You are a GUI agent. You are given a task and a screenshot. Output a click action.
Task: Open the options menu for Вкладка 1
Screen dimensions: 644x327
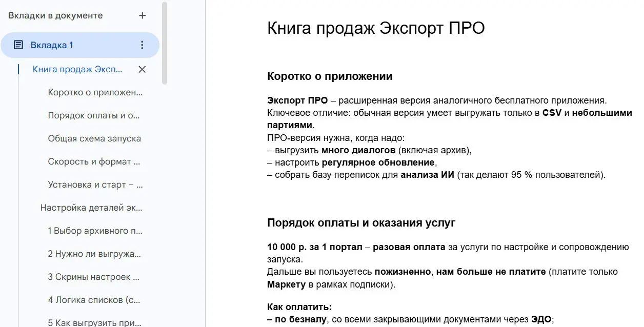pos(142,45)
